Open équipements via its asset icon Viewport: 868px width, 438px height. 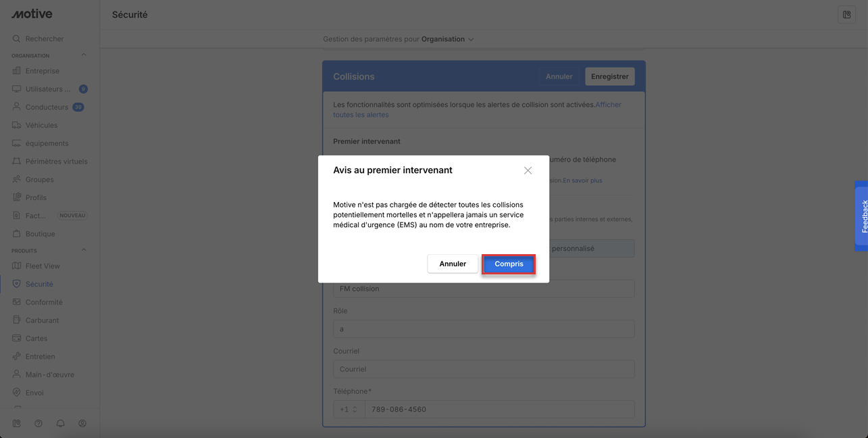[x=17, y=143]
